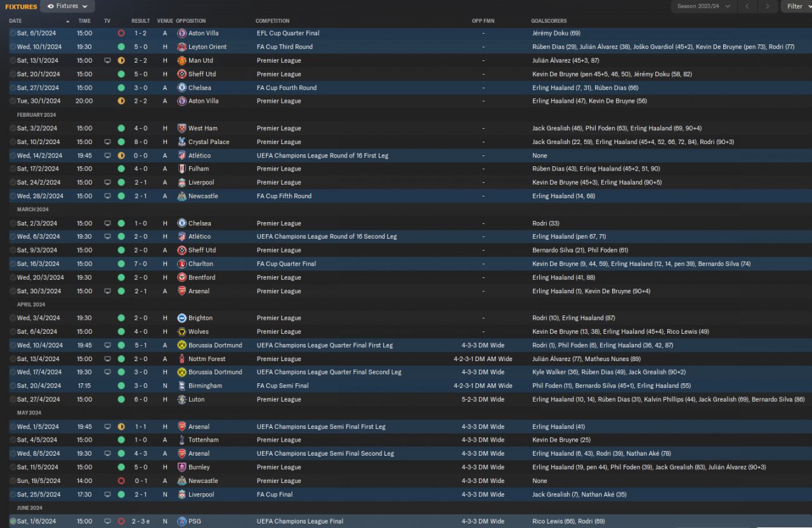Sort by the Result column header

click(x=141, y=21)
